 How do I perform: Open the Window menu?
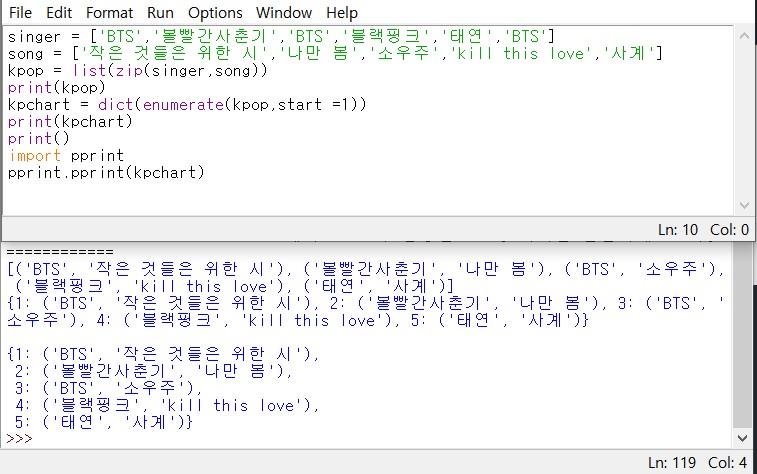pyautogui.click(x=284, y=13)
